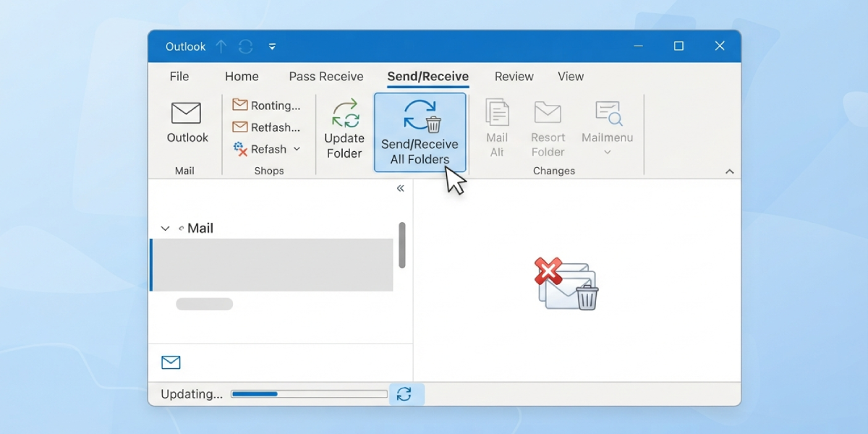Select the gray placeholder item below selected folder
Viewport: 868px width, 434px height.
205,305
